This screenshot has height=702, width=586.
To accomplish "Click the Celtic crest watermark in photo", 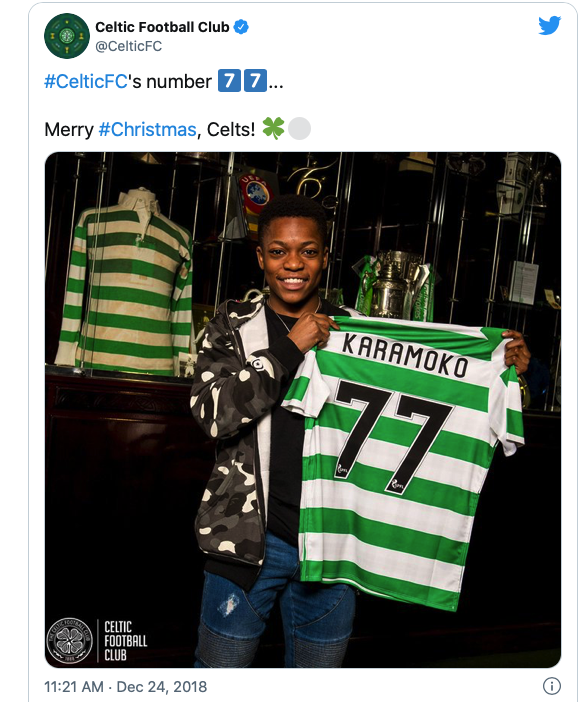I will point(70,641).
